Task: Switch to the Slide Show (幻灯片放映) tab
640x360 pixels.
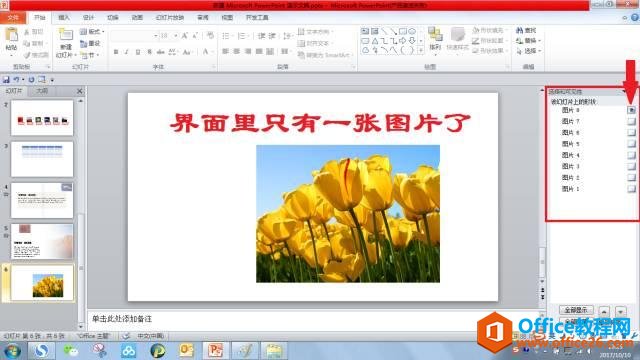Action: [170, 18]
